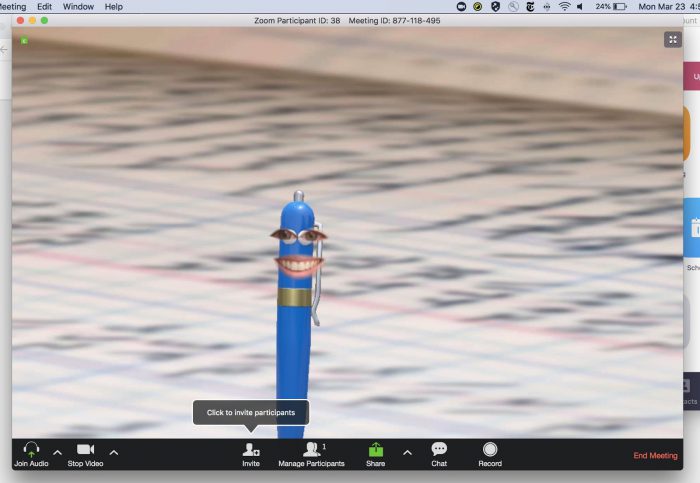The width and height of the screenshot is (700, 483).
Task: Expand the audio options arrow next to Join Audio
Action: (x=57, y=453)
